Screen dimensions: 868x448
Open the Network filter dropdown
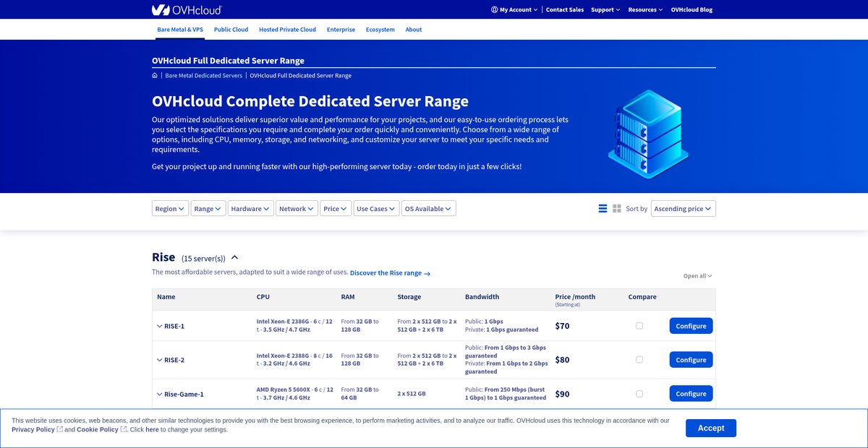point(297,209)
